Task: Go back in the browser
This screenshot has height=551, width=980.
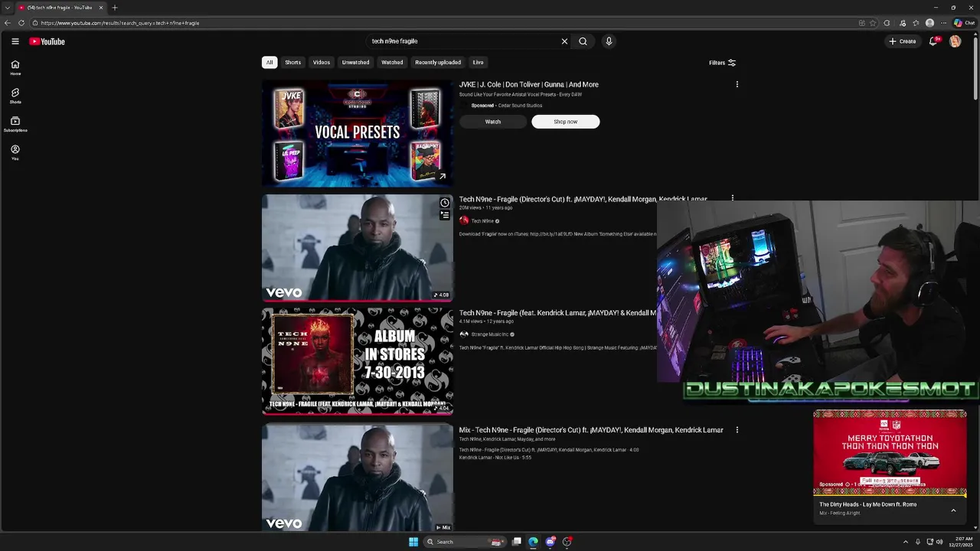Action: point(8,23)
